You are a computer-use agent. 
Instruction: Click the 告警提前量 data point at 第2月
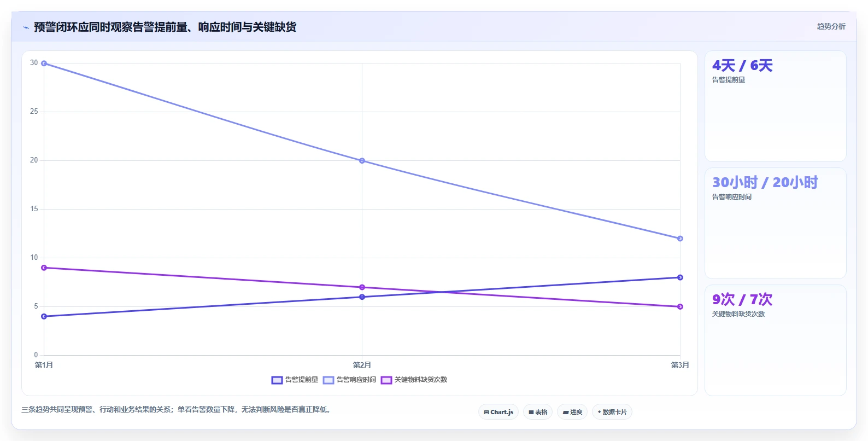(362, 297)
